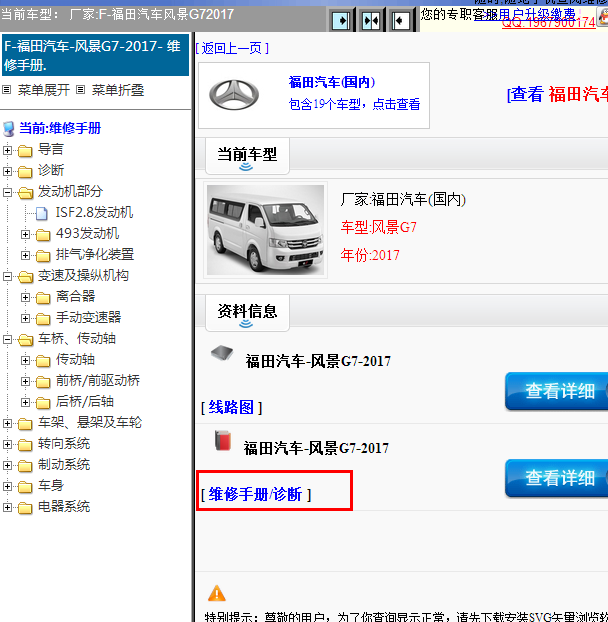Image resolution: width=608 pixels, height=622 pixels.
Task: Click the orange warning triangle icon
Action: pyautogui.click(x=217, y=593)
